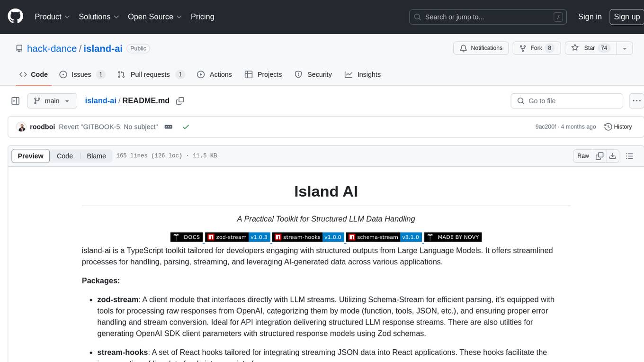The height and width of the screenshot is (362, 644).
Task: Open the Sign up page
Action: click(626, 17)
